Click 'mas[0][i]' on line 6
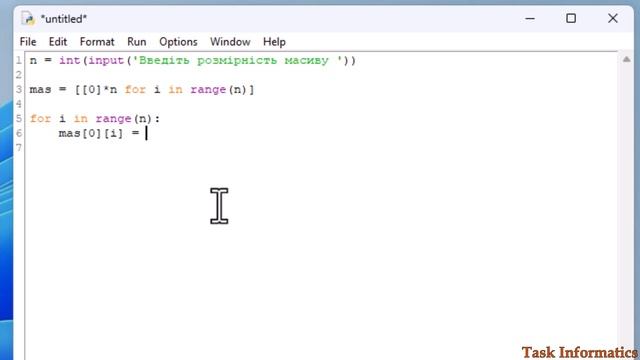640x360 pixels. [x=91, y=133]
